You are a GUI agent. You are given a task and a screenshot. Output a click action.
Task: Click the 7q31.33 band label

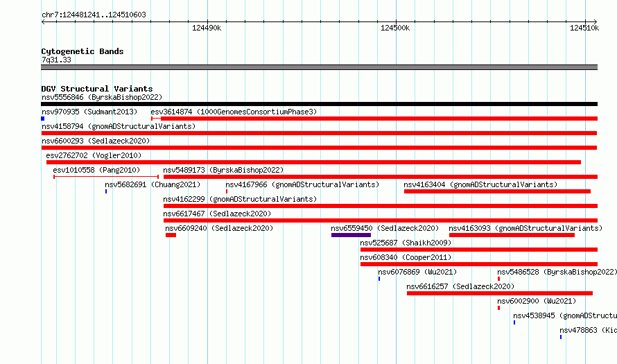(56, 60)
